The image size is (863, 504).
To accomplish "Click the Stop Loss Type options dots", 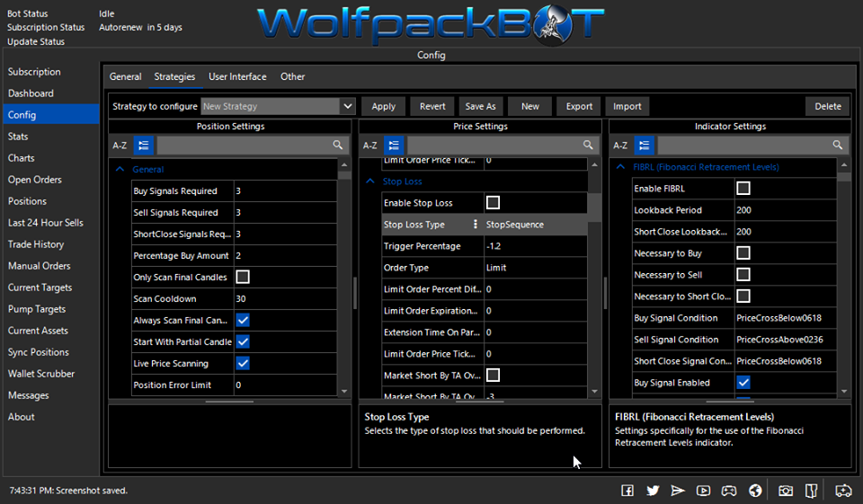I will point(476,224).
